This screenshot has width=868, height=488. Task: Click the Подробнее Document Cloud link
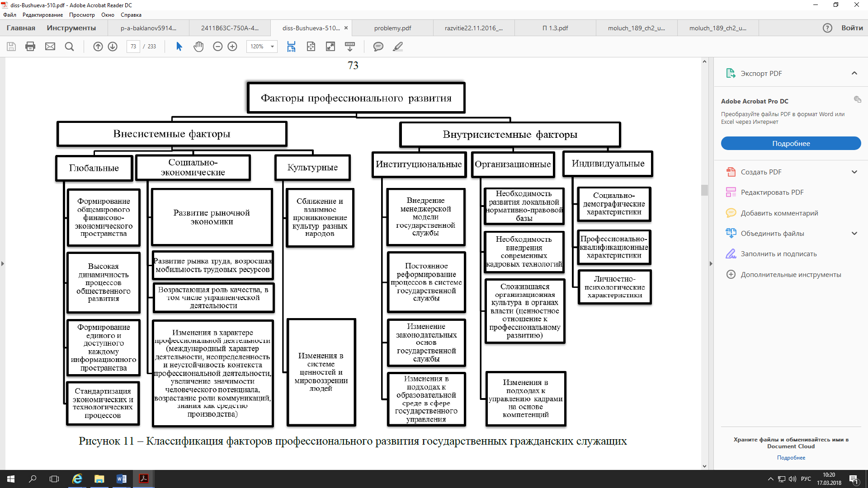pyautogui.click(x=791, y=458)
